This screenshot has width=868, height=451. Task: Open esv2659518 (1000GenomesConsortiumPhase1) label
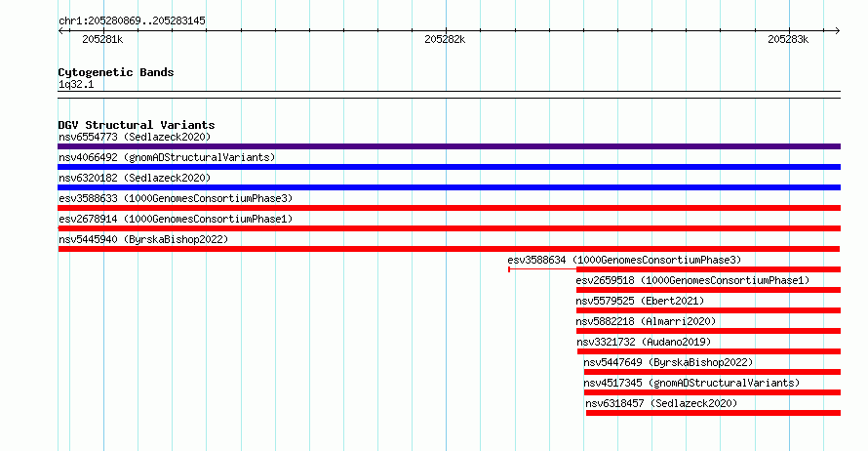(692, 280)
